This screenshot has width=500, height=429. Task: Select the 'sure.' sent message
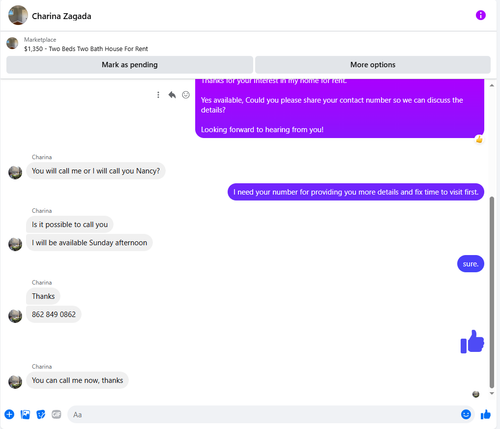pyautogui.click(x=470, y=264)
